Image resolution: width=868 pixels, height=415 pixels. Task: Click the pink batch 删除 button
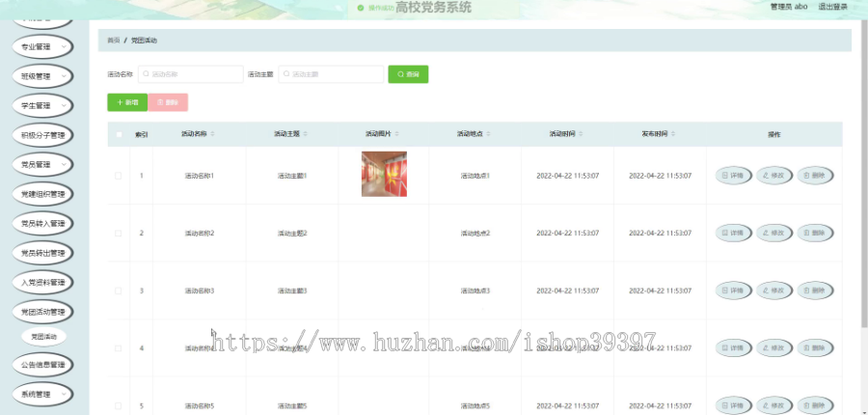(x=168, y=102)
